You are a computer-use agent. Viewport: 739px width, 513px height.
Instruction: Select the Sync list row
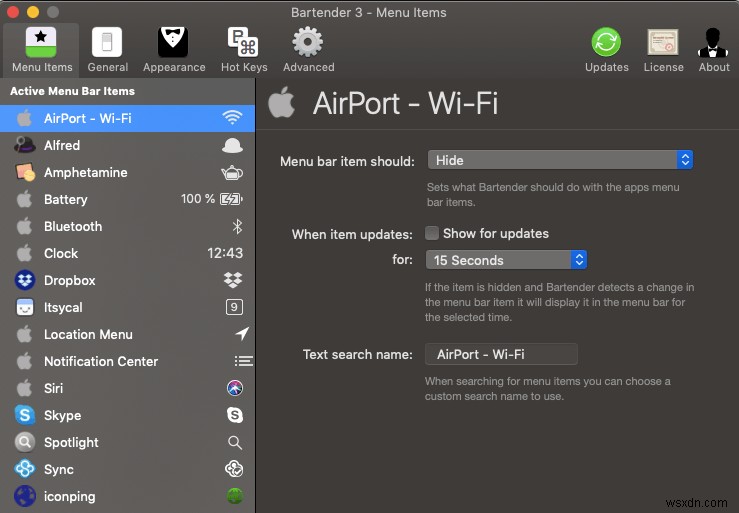[x=127, y=469]
